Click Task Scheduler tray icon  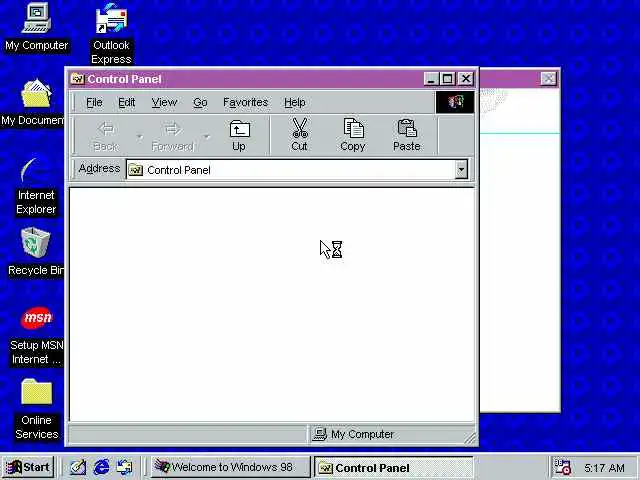coord(563,467)
